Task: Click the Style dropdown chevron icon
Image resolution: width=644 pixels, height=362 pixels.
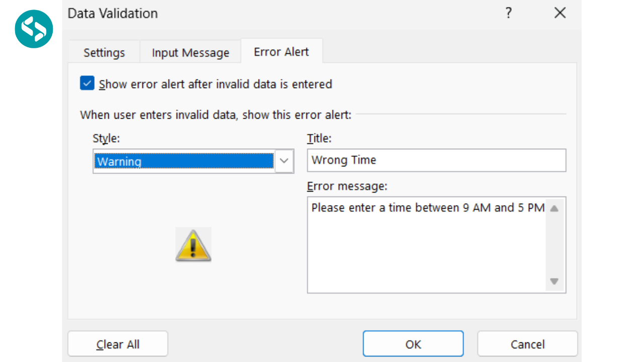Action: pyautogui.click(x=285, y=161)
